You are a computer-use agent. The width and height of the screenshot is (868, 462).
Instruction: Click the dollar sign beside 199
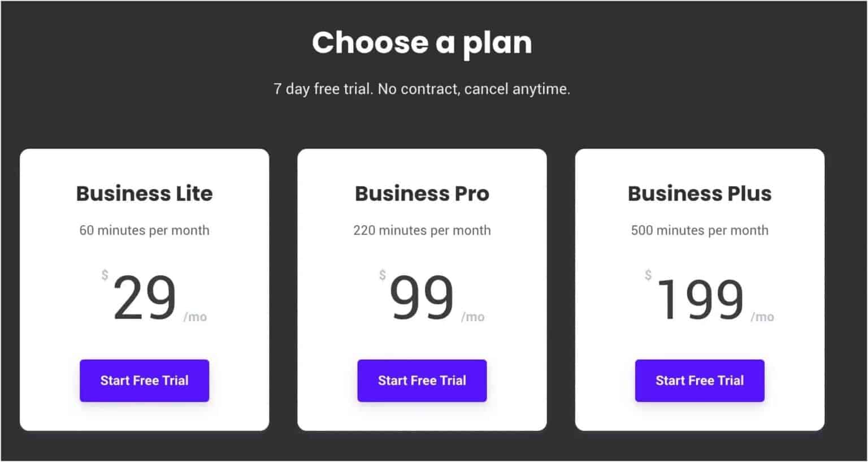(x=648, y=275)
